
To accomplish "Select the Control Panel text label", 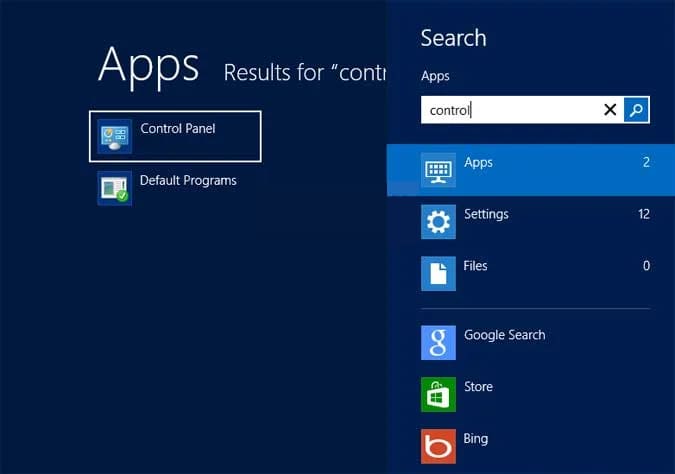I will 178,128.
